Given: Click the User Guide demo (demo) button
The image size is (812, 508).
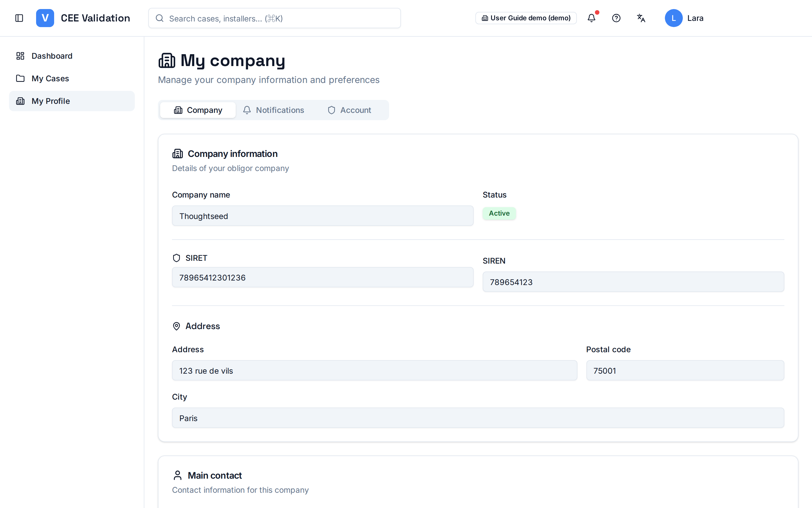Looking at the screenshot, I should click(526, 18).
